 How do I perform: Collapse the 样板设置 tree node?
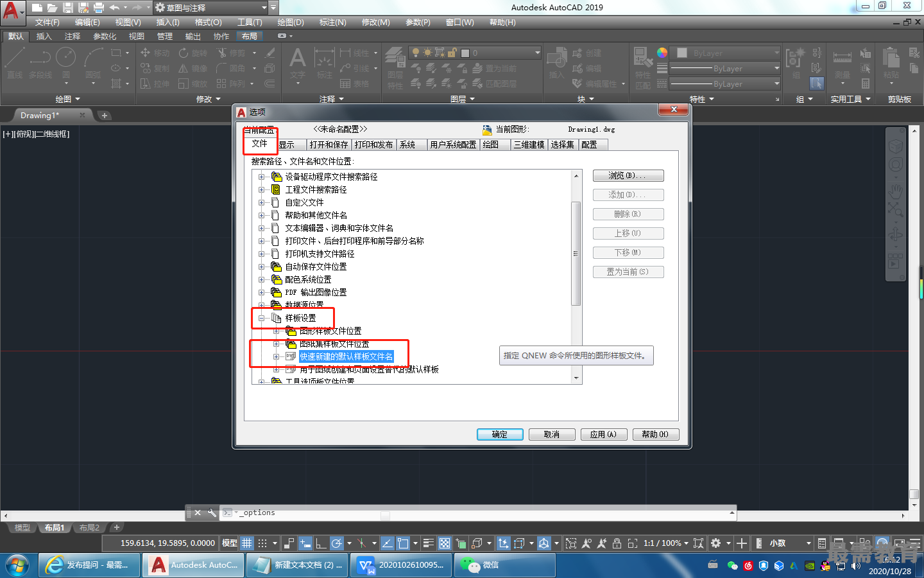[261, 318]
